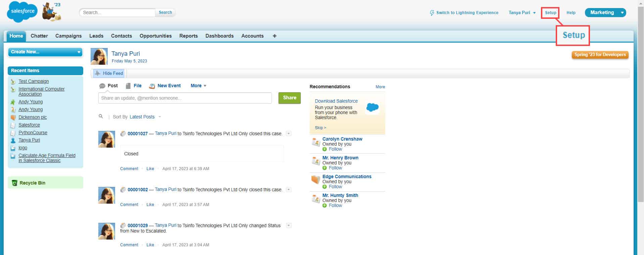This screenshot has height=255, width=644.
Task: Open the Setup link in header
Action: [550, 13]
